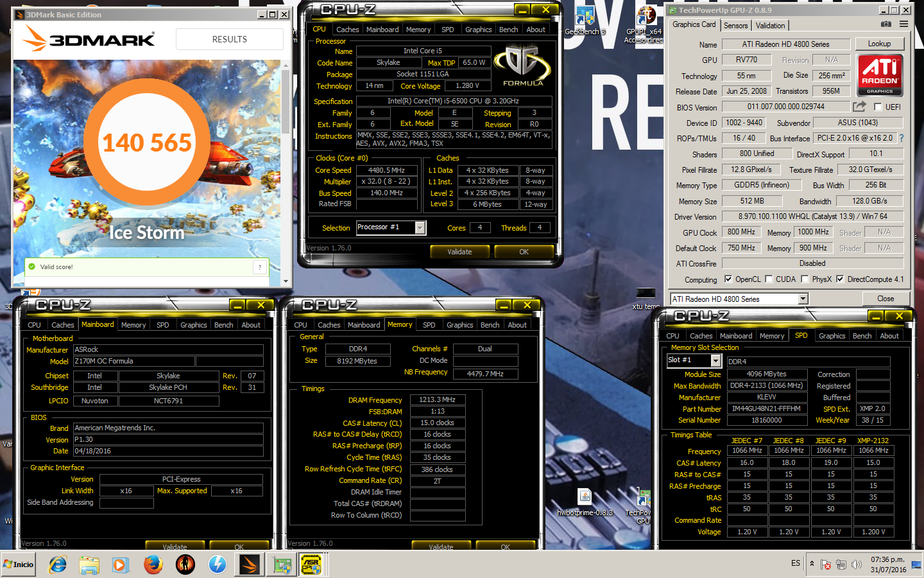Click Validate in the Memory CPU-Z window
This screenshot has height=578, width=924.
(441, 547)
